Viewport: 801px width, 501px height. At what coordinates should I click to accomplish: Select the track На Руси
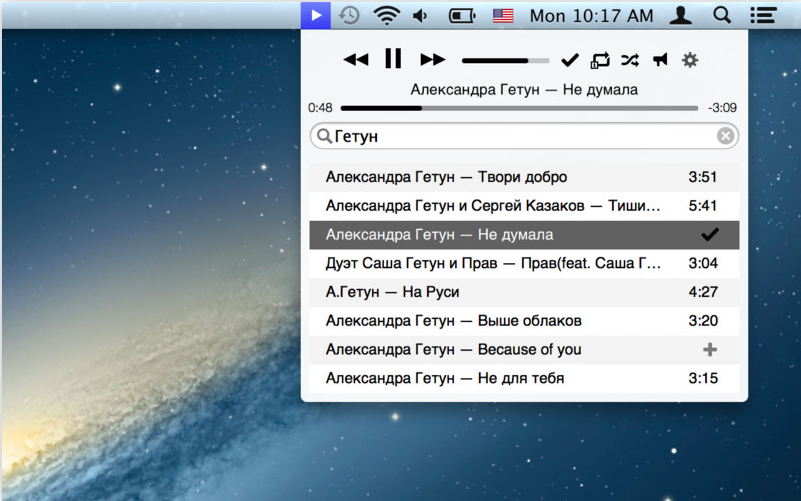point(392,292)
